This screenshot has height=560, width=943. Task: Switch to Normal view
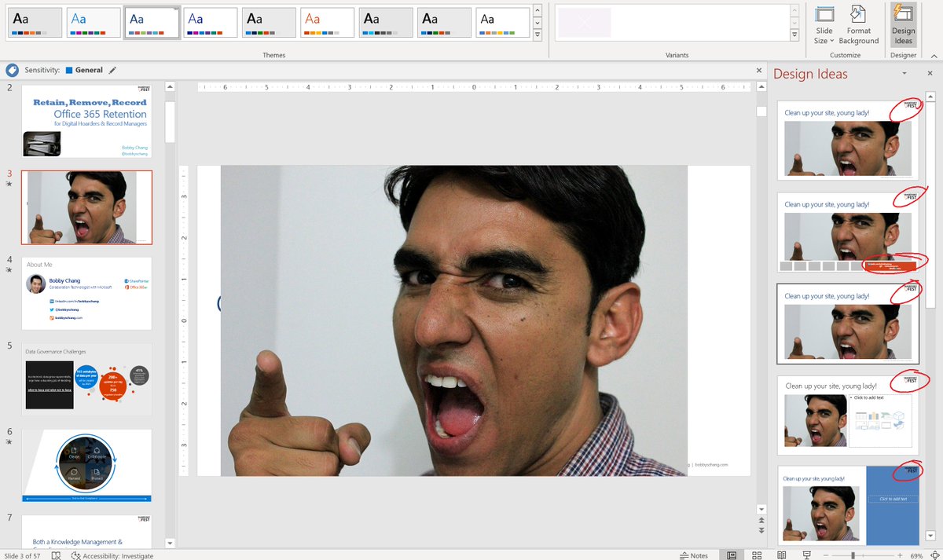coord(732,555)
